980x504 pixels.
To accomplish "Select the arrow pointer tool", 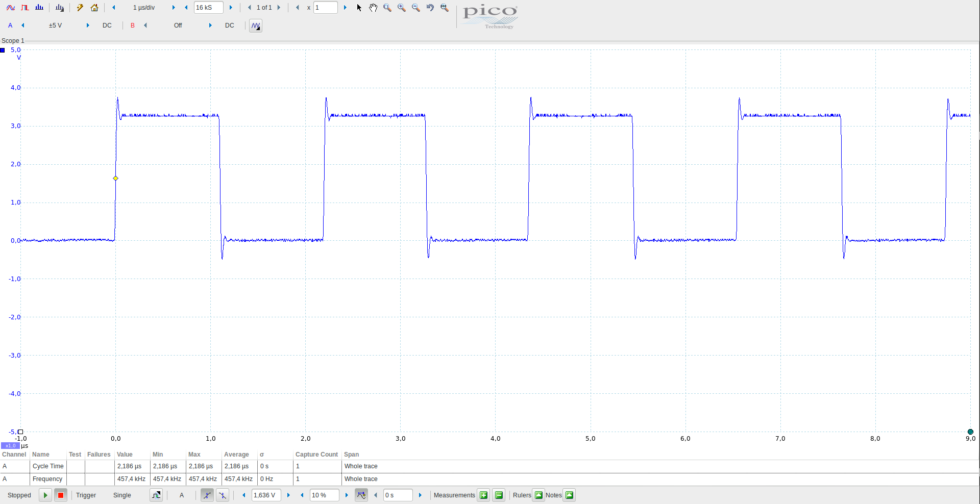I will coord(359,8).
